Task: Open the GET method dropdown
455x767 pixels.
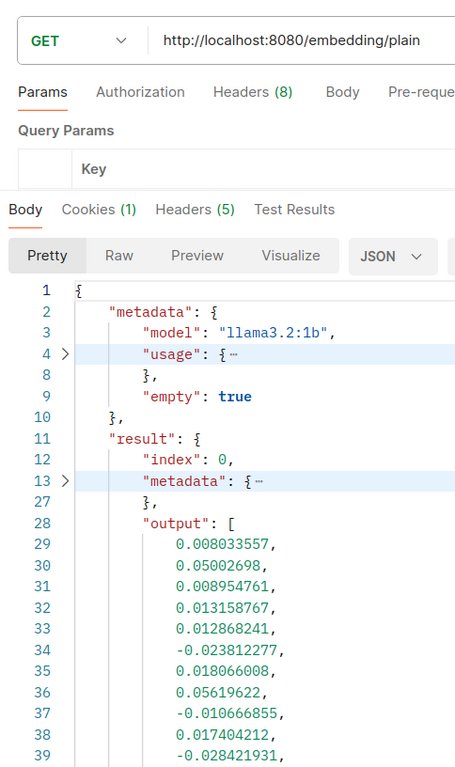Action: (x=78, y=41)
